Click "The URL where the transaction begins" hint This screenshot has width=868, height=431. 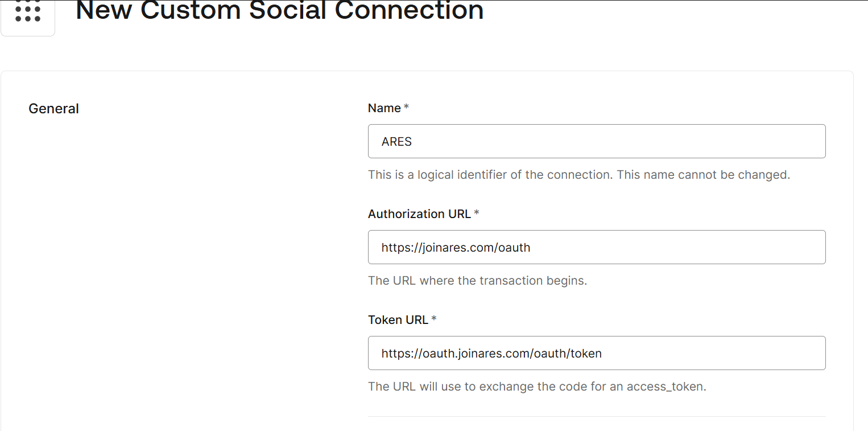point(477,281)
